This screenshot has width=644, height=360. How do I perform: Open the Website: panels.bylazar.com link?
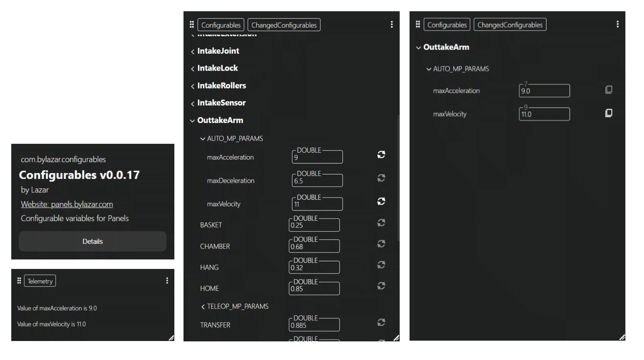tap(67, 204)
